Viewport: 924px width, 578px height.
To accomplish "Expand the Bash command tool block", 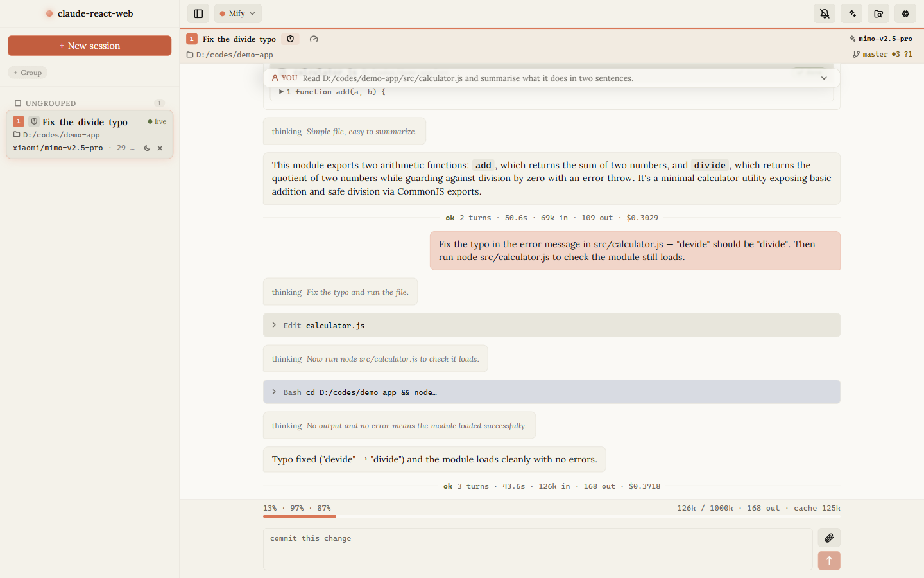I will (552, 392).
